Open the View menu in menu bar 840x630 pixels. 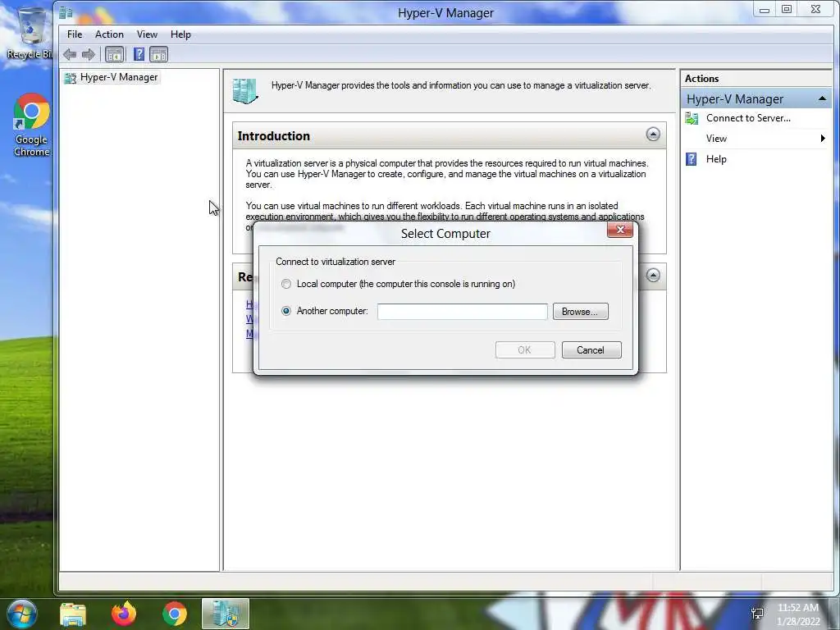click(147, 34)
